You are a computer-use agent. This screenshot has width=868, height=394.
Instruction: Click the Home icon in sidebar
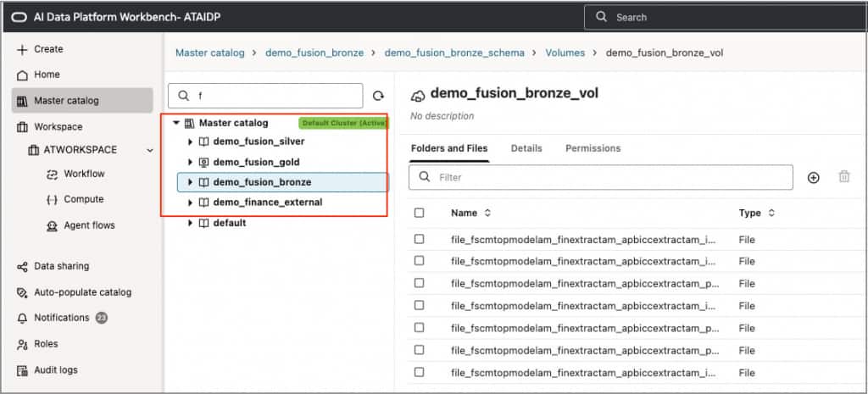(x=22, y=75)
